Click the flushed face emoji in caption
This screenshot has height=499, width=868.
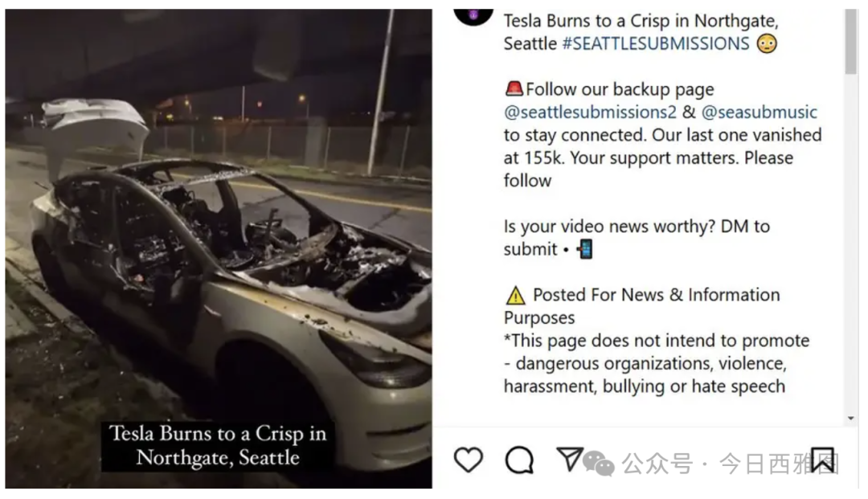[x=767, y=43]
